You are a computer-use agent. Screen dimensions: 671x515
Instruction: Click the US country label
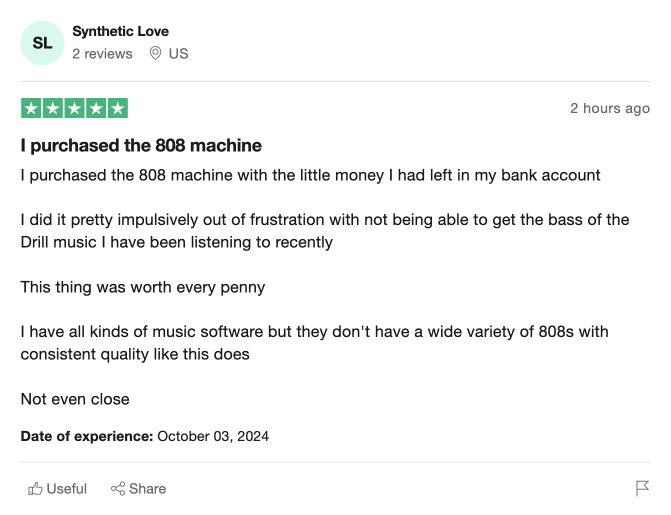(178, 54)
